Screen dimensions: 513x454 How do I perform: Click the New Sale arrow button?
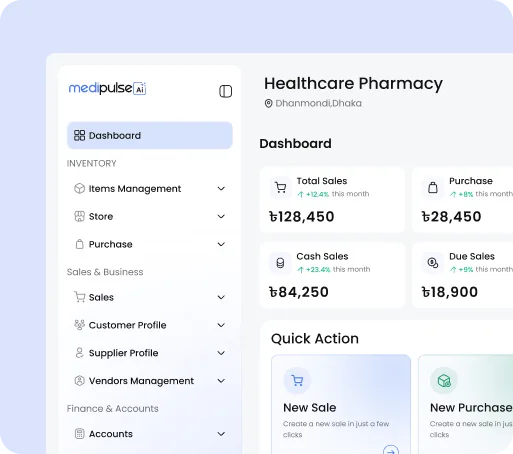pos(391,450)
